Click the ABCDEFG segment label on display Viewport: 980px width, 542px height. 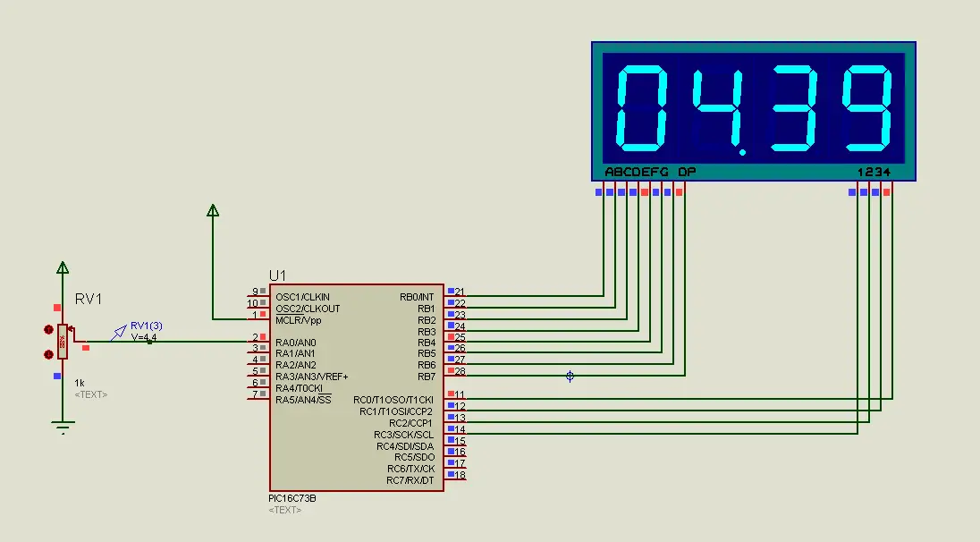637,172
